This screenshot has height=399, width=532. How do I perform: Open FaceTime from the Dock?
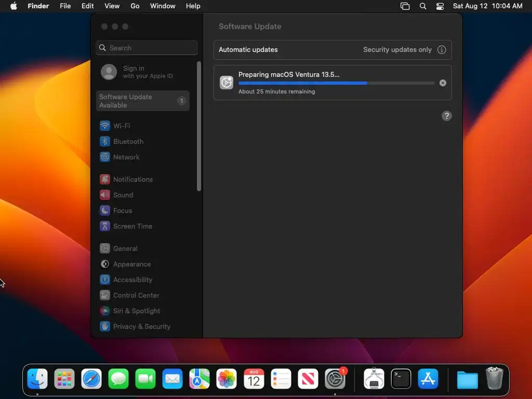coord(145,379)
